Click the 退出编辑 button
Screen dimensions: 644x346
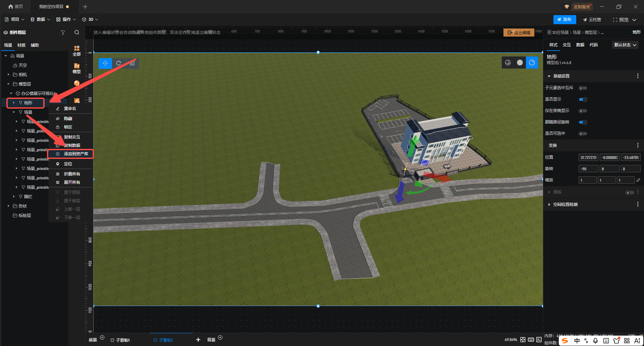click(519, 33)
